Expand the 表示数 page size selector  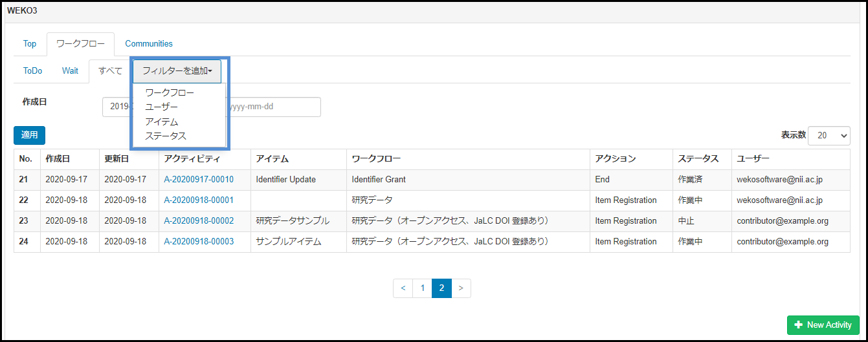[829, 135]
